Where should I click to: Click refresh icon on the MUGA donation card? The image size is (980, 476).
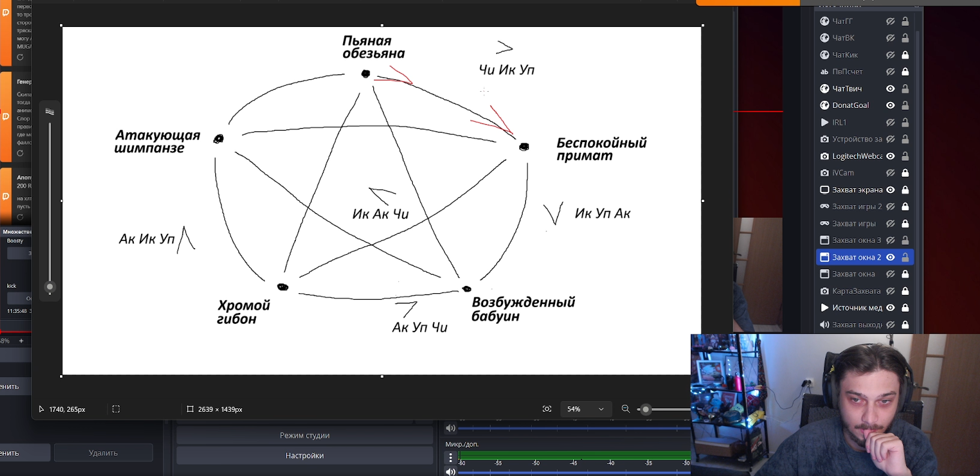pos(20,57)
